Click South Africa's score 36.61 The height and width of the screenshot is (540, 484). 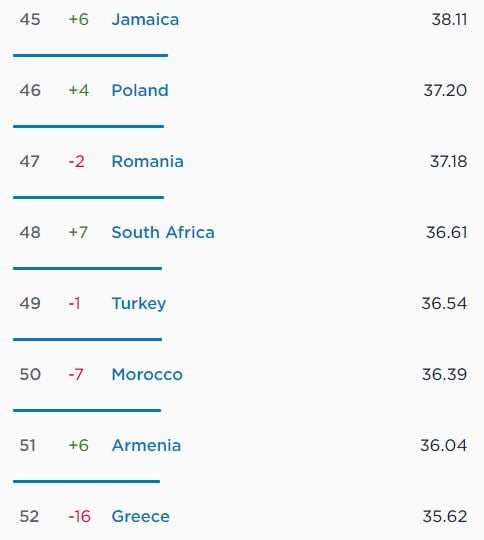tap(446, 232)
